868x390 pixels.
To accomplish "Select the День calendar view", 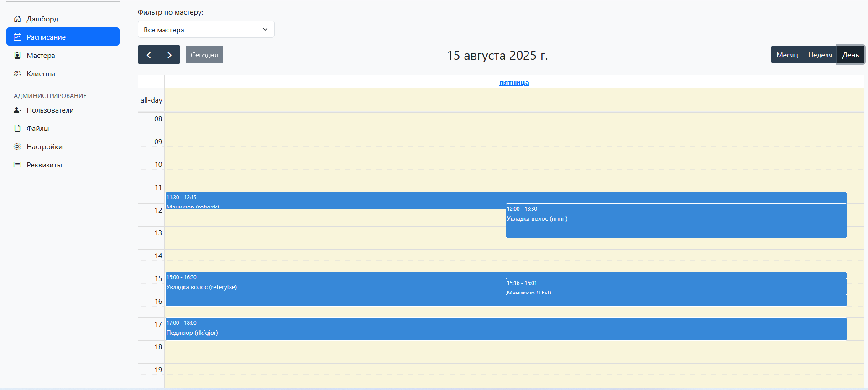I will (x=850, y=55).
